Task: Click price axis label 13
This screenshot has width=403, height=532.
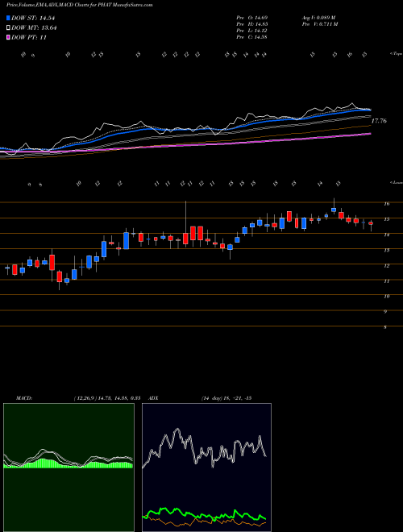Action: pyautogui.click(x=386, y=251)
